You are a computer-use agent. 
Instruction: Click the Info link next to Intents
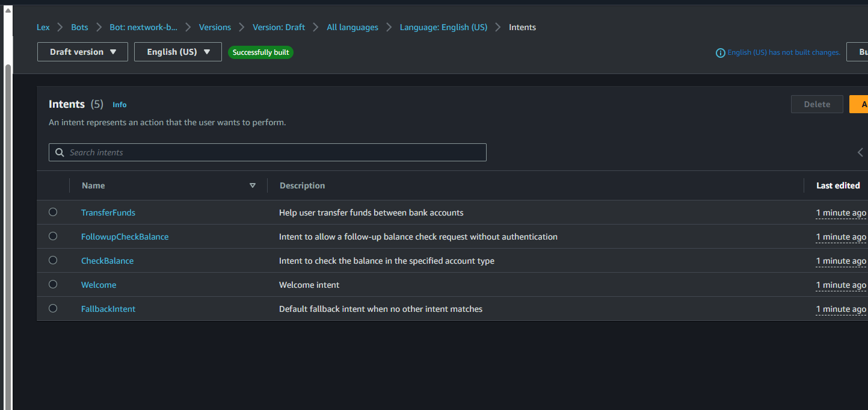(x=120, y=105)
